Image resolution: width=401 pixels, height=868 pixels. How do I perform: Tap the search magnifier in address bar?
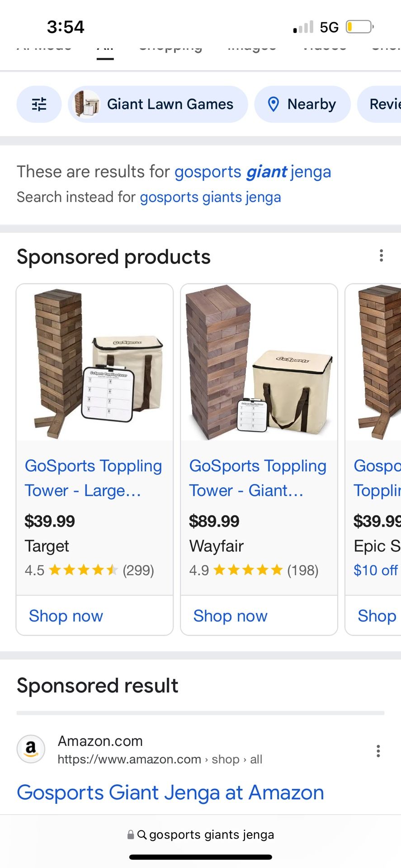point(142,835)
